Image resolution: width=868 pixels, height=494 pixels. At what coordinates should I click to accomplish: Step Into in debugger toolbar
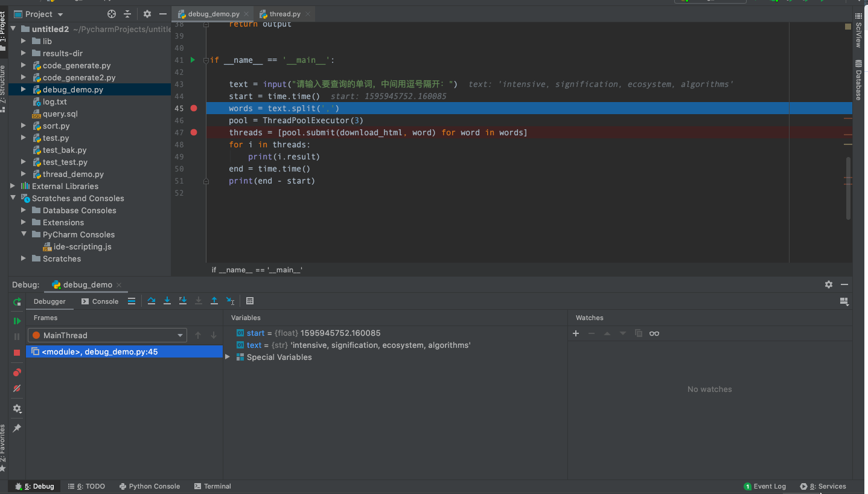tap(167, 301)
